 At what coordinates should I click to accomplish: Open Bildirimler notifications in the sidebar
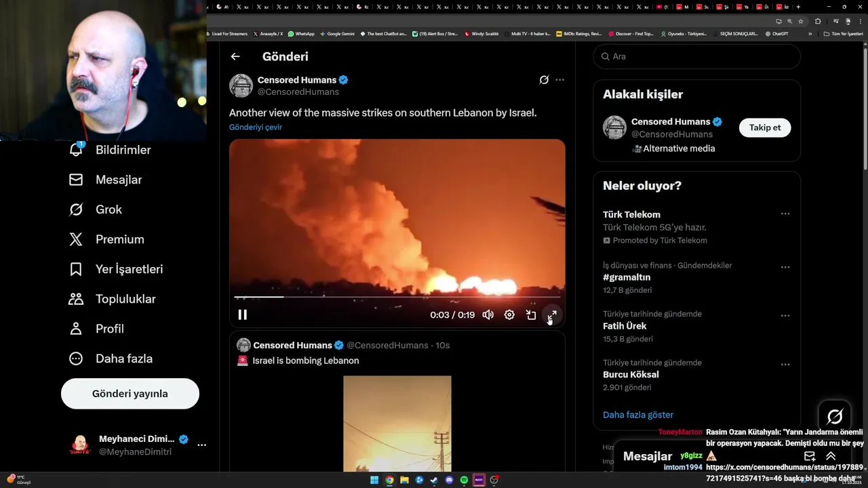(x=109, y=150)
